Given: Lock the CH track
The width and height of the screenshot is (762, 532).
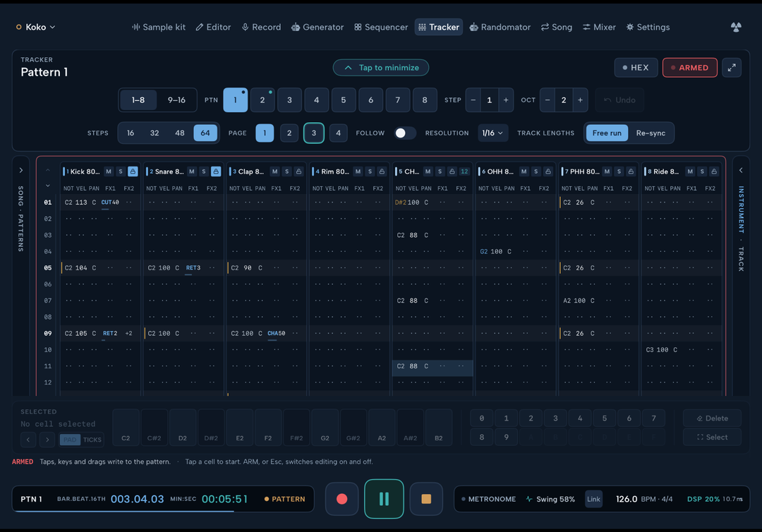Looking at the screenshot, I should coord(452,171).
